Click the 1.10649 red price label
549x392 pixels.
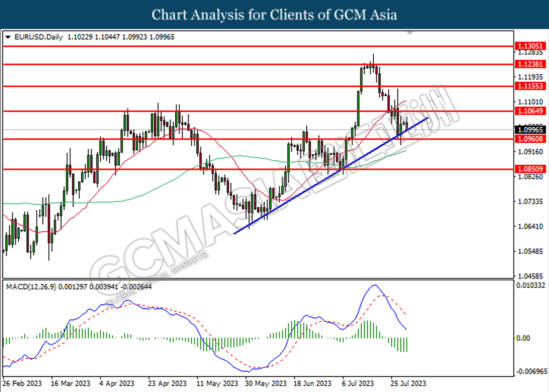531,111
